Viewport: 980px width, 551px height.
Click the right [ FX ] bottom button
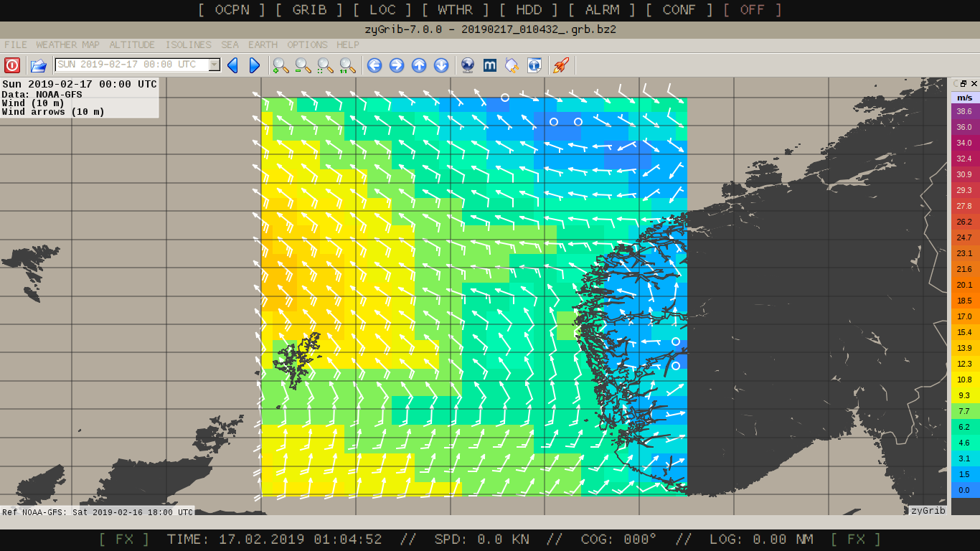856,540
